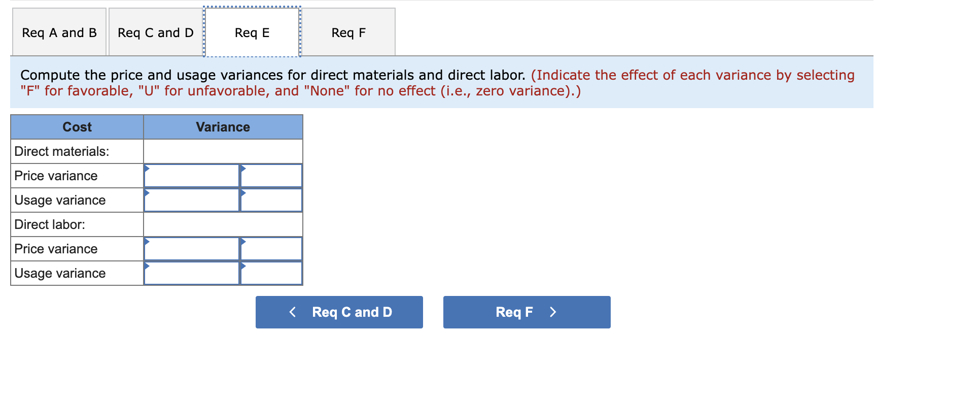The height and width of the screenshot is (398, 980).
Task: Click the blank cell beside Direct materials
Action: click(x=223, y=151)
